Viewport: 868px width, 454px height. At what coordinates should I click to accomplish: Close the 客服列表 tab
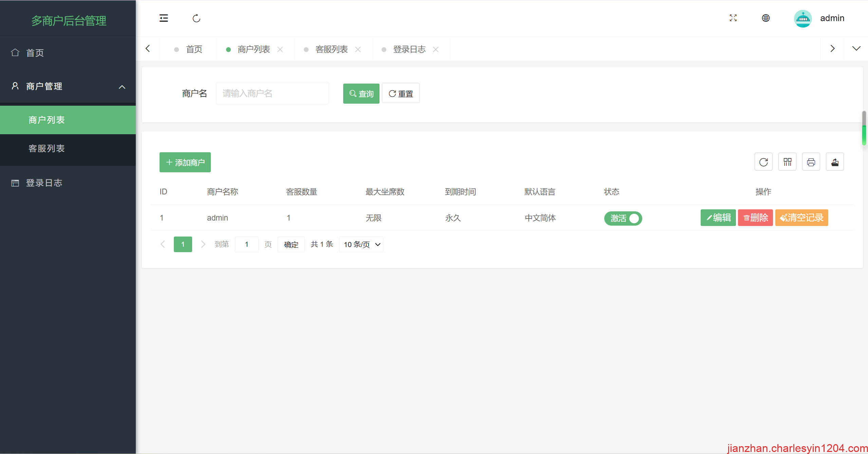tap(358, 50)
